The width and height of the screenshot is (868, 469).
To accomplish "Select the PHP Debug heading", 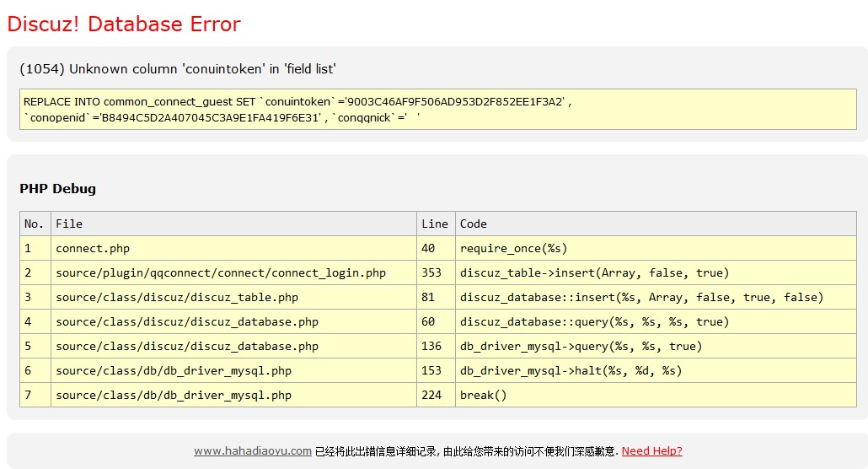I will pos(57,188).
